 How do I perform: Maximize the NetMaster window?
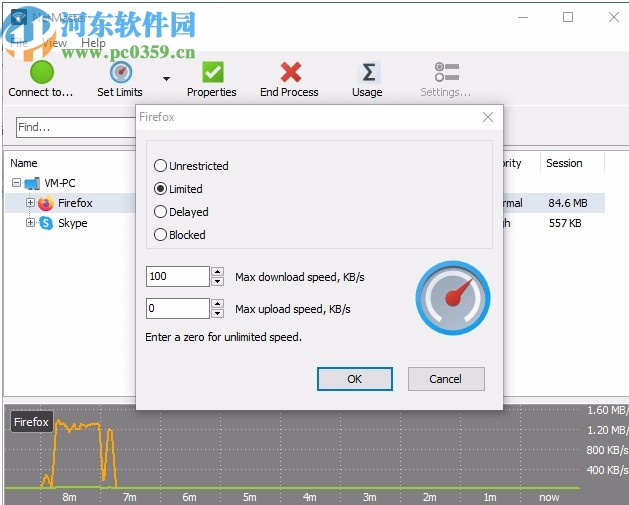coord(568,17)
